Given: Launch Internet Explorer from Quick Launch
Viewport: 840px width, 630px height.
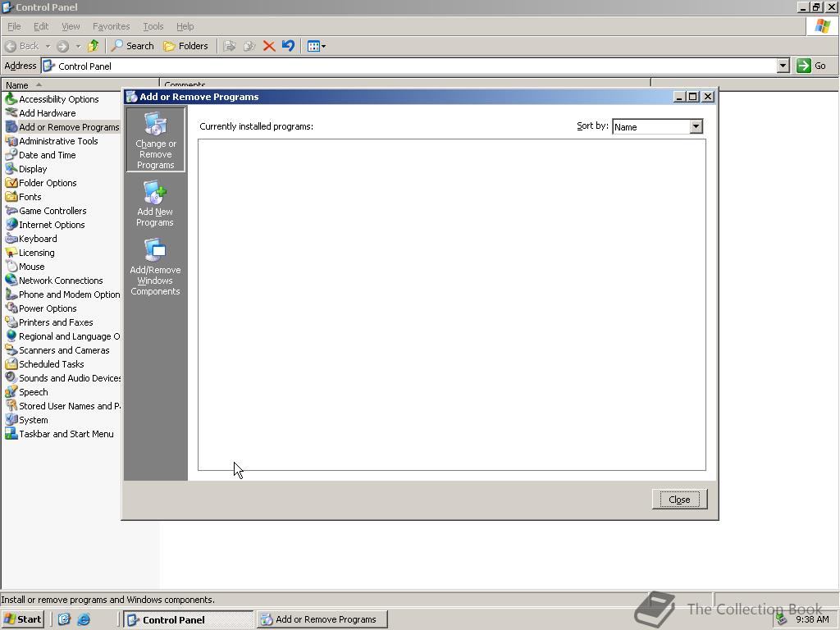Looking at the screenshot, I should click(84, 619).
